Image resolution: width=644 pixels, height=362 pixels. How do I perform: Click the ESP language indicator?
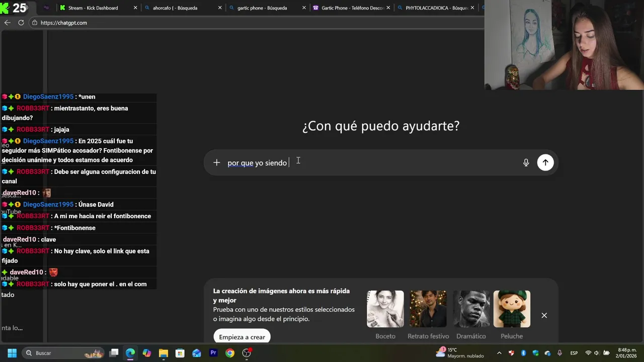[x=574, y=353]
